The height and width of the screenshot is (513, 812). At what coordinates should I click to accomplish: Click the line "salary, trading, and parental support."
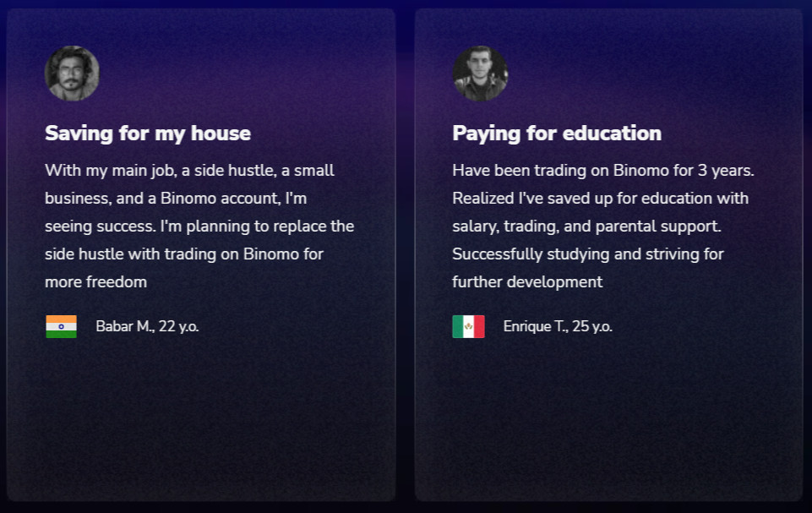click(586, 226)
